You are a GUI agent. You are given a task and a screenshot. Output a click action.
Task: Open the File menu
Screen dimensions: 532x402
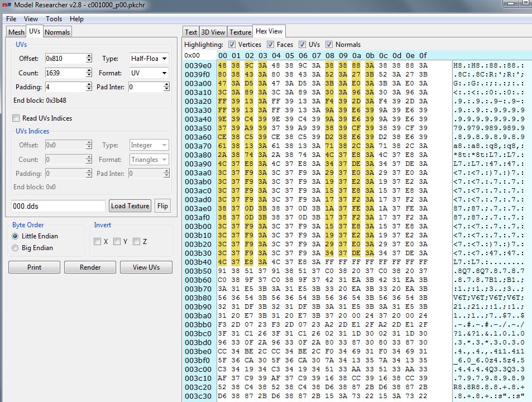point(11,19)
